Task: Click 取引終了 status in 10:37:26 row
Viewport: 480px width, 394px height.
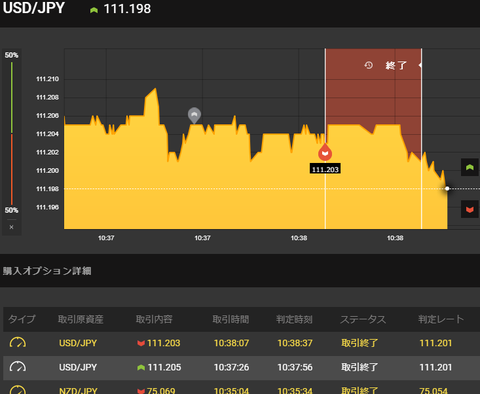Action: [359, 367]
